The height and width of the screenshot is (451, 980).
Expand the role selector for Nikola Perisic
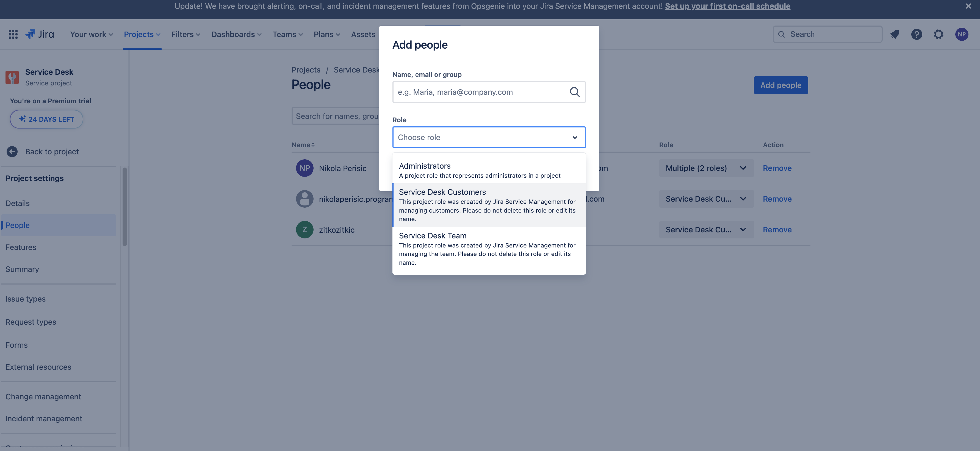743,168
